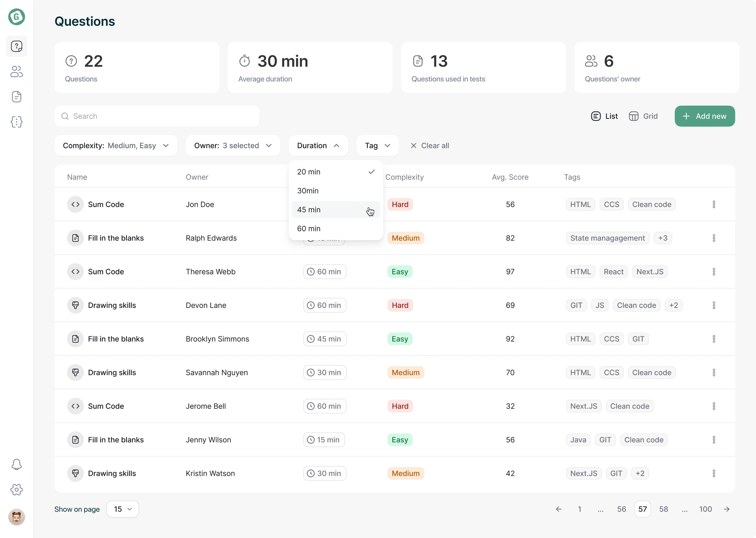Open notifications bell icon

click(17, 465)
